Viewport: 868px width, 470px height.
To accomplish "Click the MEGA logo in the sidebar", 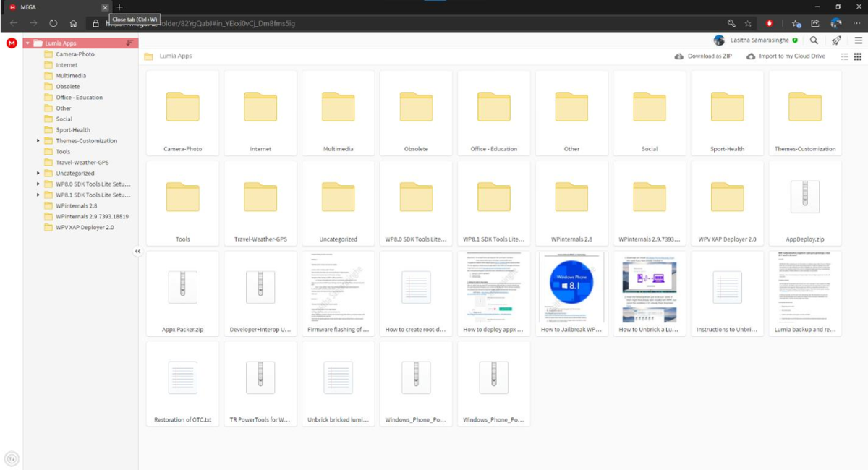I will pyautogui.click(x=12, y=43).
